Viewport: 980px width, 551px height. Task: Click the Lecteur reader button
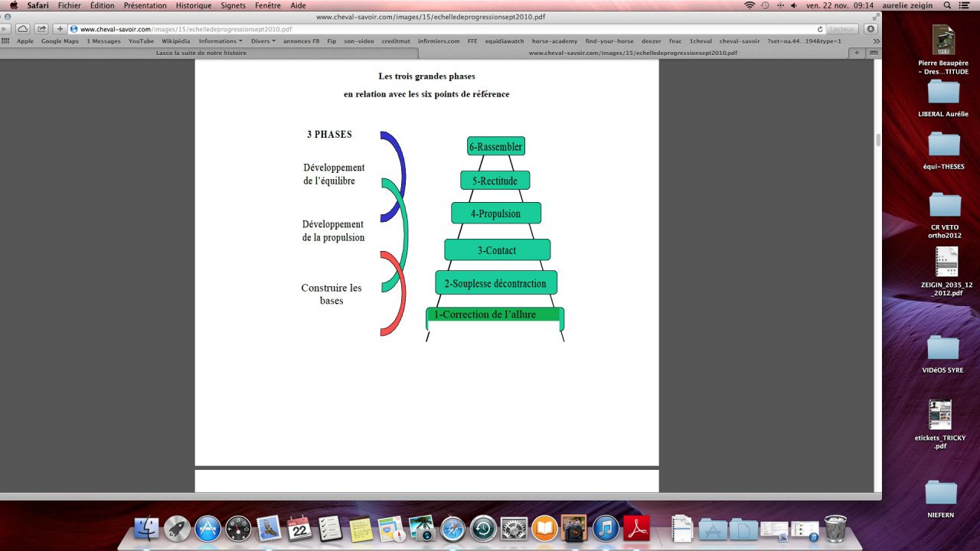tap(842, 29)
